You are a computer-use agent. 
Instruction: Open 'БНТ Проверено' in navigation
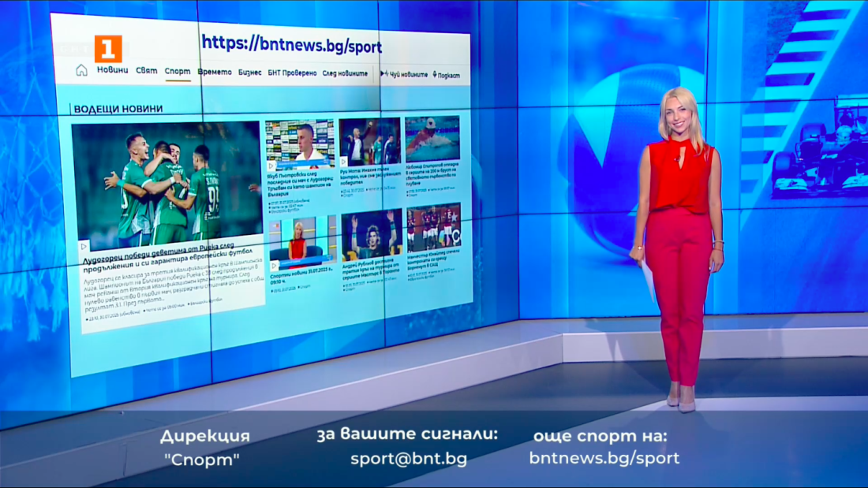[x=291, y=73]
